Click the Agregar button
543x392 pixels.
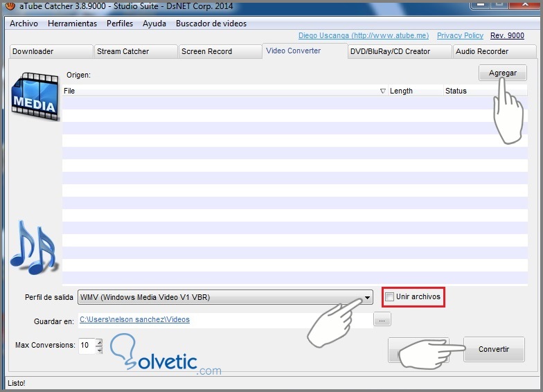pos(503,73)
